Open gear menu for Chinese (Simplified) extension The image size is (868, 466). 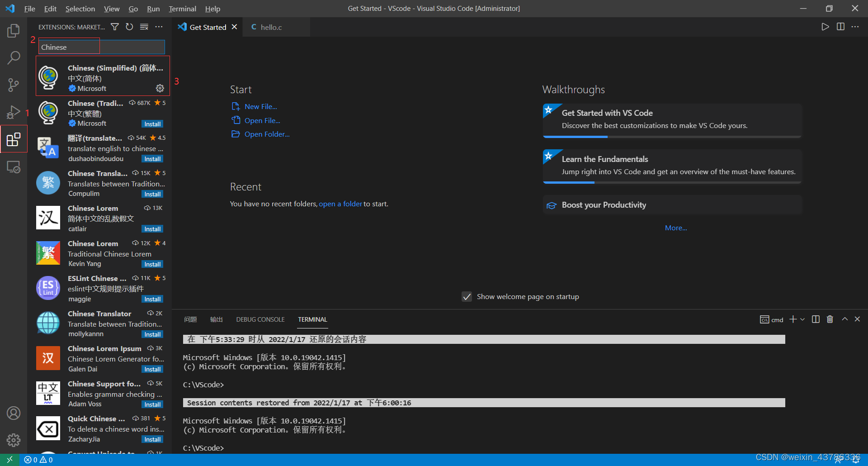click(x=160, y=88)
